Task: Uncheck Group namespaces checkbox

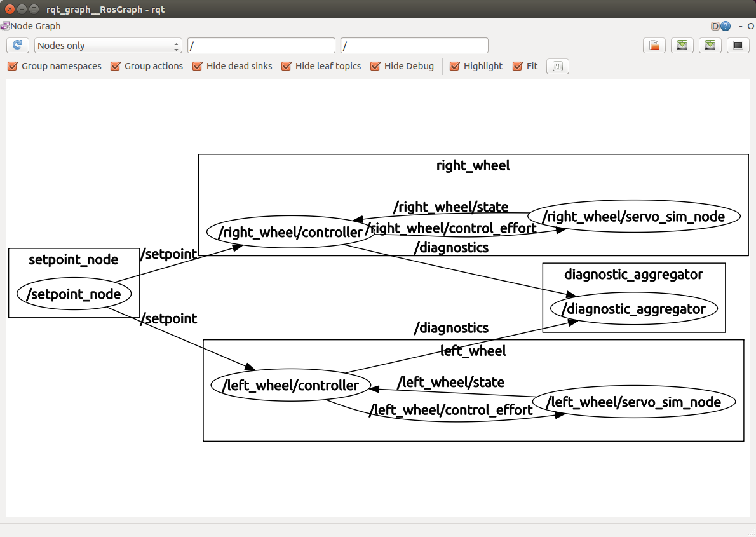Action: pyautogui.click(x=12, y=66)
